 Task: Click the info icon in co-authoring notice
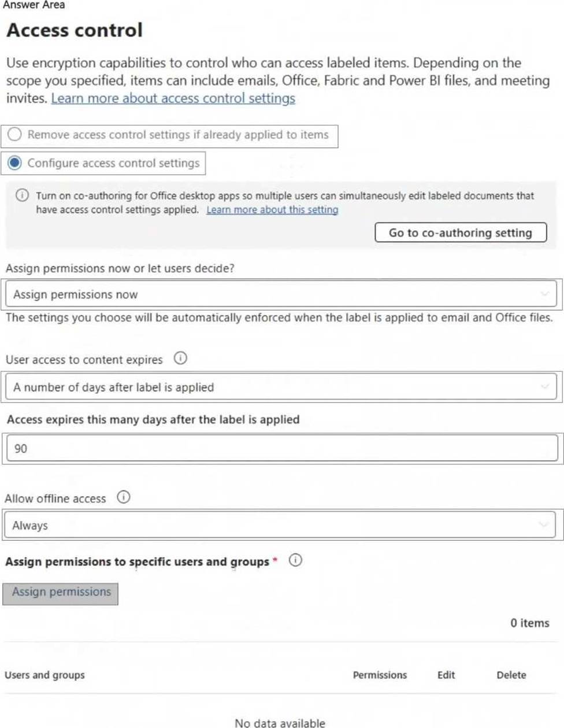point(22,195)
